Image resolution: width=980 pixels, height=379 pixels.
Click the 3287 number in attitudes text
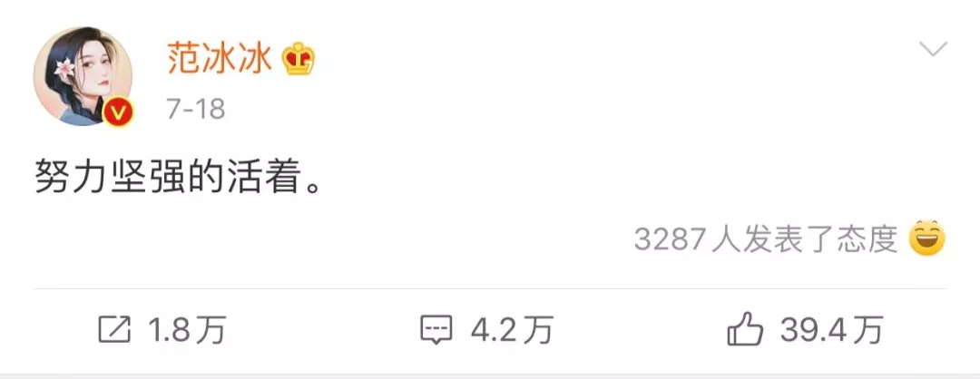pos(671,239)
